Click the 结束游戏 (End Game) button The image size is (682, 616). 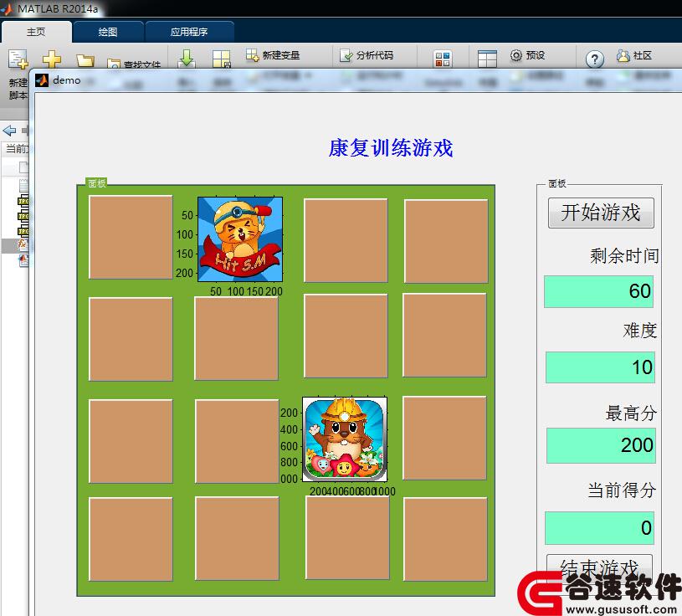[599, 568]
